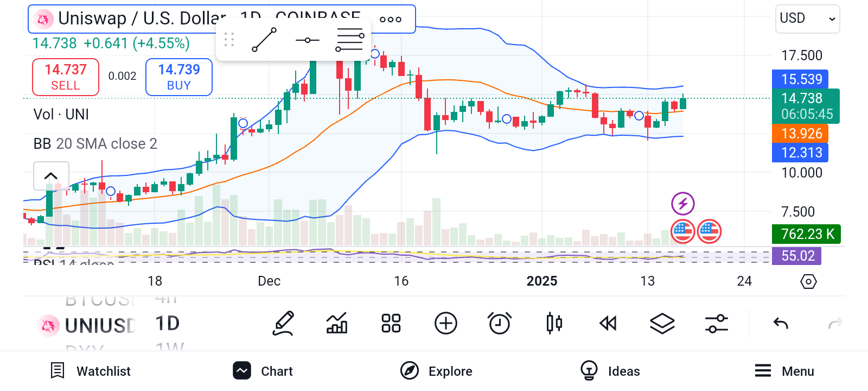Open the layout grid icon
Image resolution: width=868 pixels, height=391 pixels.
click(391, 324)
